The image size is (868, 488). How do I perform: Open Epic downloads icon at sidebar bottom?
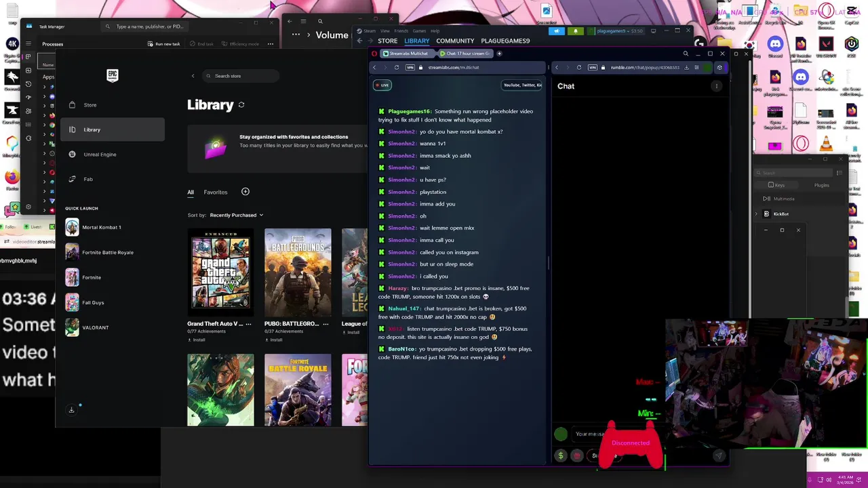[x=71, y=409]
